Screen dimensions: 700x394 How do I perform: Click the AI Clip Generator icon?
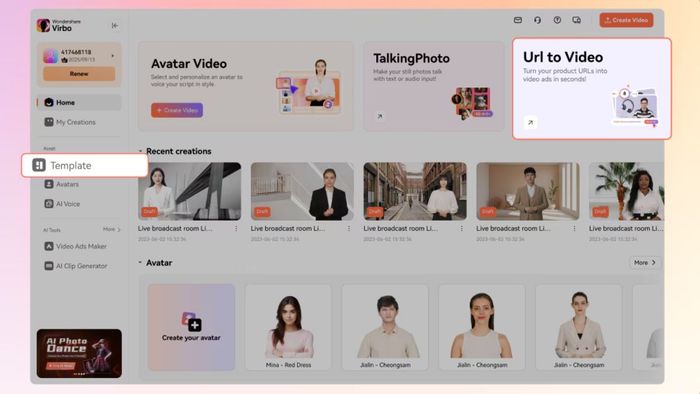click(49, 265)
